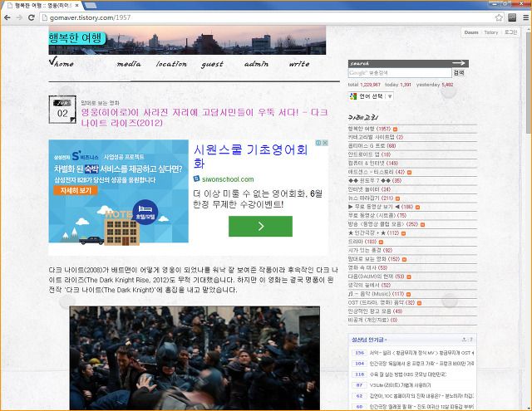Image resolution: width=532 pixels, height=411 pixels.
Task: Click the date badge showing 02
Action: (x=62, y=110)
